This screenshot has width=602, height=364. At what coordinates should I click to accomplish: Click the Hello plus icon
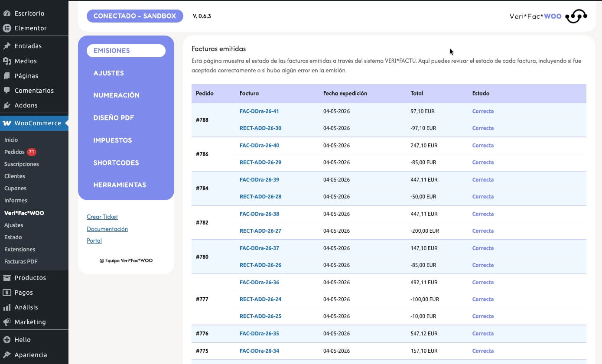[x=7, y=340]
